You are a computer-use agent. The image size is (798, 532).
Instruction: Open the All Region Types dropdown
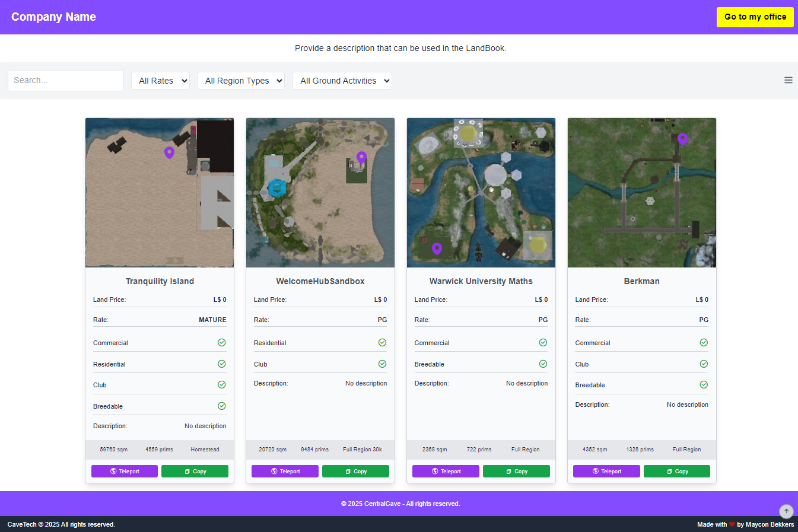tap(241, 81)
